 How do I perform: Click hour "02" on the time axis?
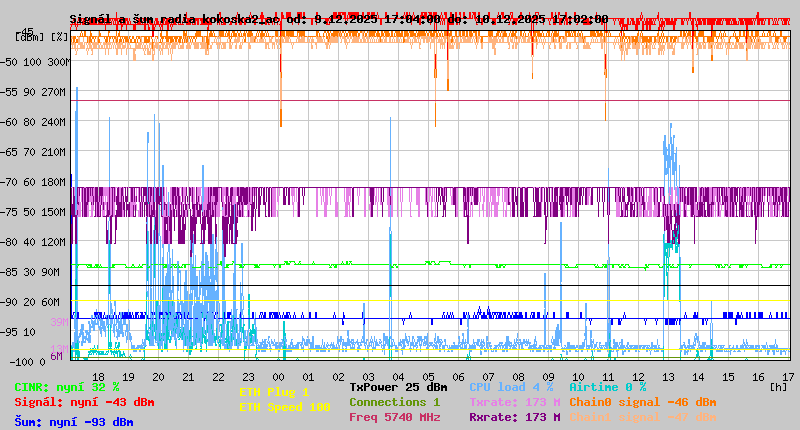(338, 377)
